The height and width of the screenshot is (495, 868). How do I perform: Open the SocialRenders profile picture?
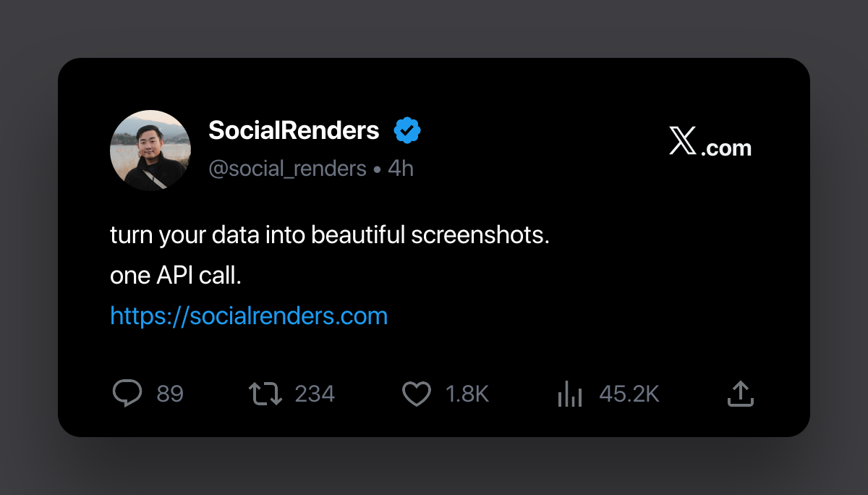click(150, 151)
